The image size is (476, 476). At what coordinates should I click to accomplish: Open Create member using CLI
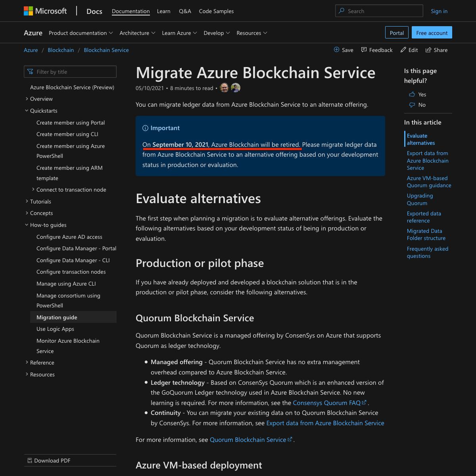click(x=67, y=134)
